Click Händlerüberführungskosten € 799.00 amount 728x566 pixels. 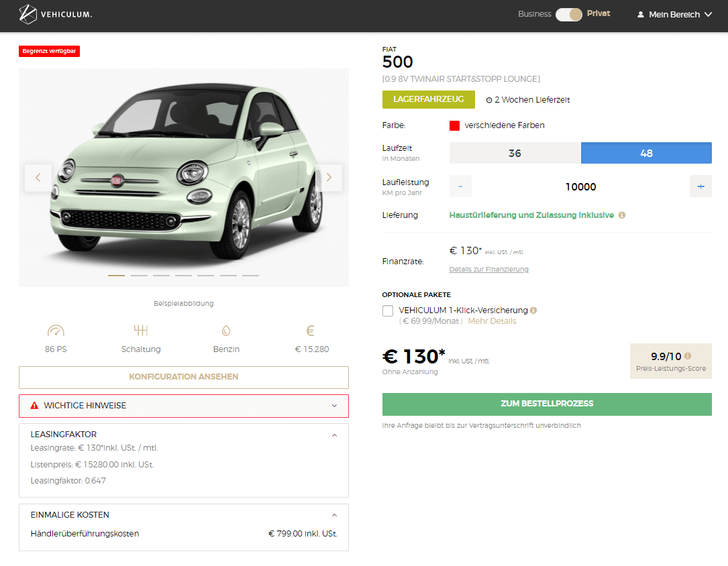[x=303, y=534]
